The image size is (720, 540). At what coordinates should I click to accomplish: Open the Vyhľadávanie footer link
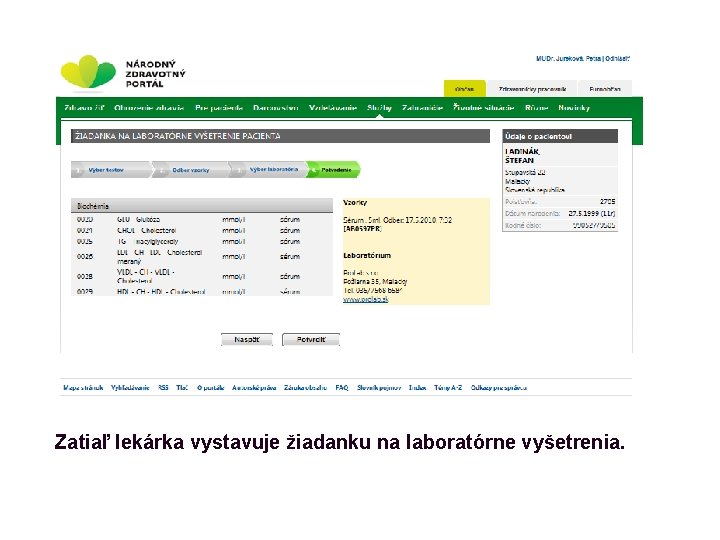tap(130, 388)
